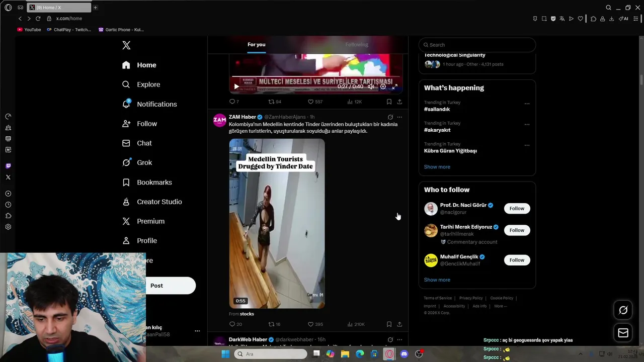Follow Muhalif Gençlik
Viewport: 644px width, 362px height.
(517, 260)
